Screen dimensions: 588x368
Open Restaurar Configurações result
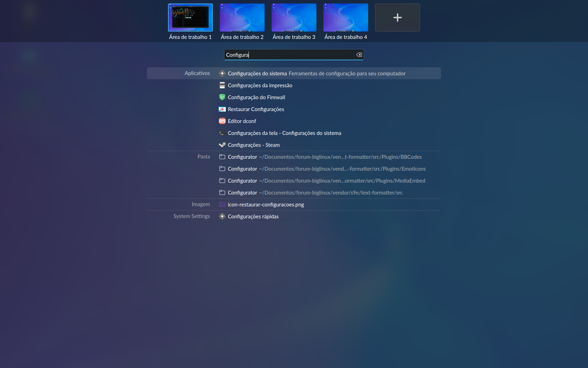coord(294,109)
